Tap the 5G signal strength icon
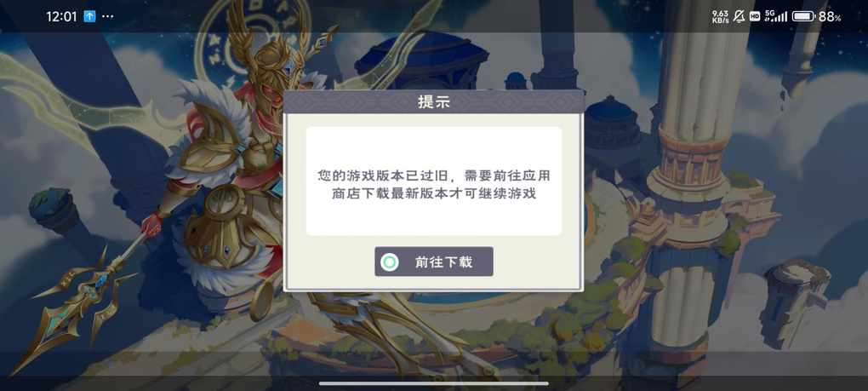Viewport: 868px width, 391px height. pyautogui.click(x=775, y=17)
